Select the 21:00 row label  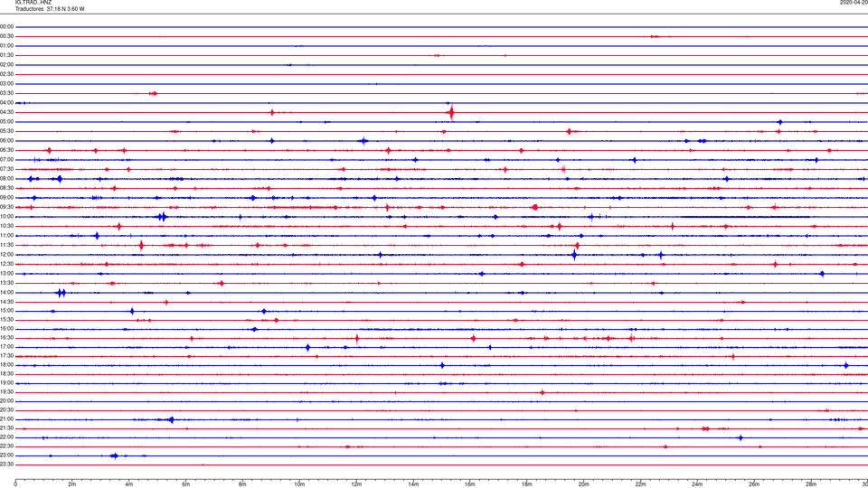(x=7, y=419)
